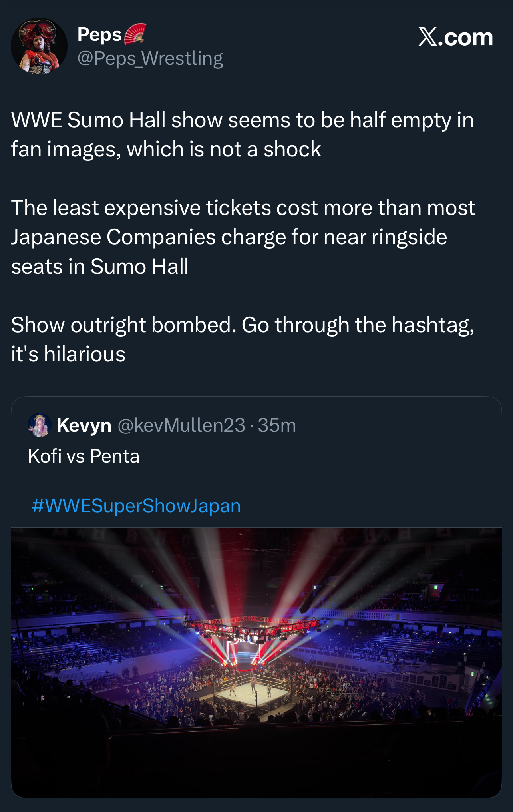Click the Kevyn display name
Viewport: 513px width, 812px height.
tap(84, 425)
